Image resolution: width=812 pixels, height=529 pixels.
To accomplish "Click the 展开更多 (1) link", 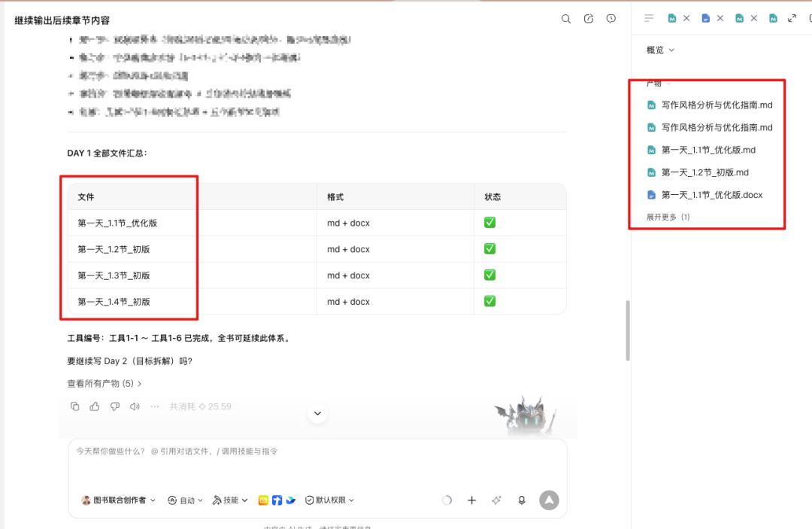I will (x=668, y=217).
